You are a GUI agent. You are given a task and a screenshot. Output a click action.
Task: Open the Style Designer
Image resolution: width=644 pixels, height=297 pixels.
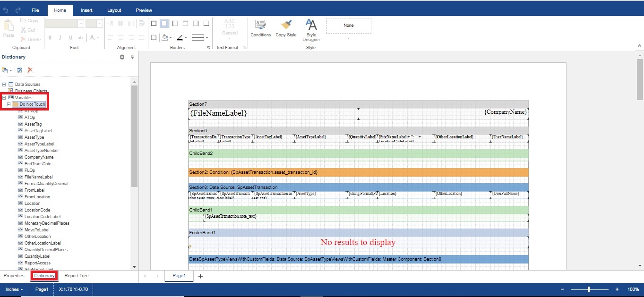click(311, 30)
